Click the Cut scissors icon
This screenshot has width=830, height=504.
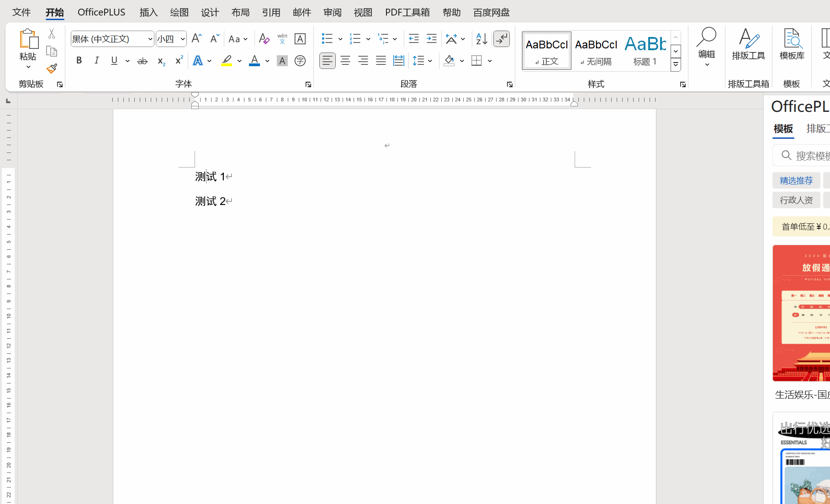click(52, 34)
